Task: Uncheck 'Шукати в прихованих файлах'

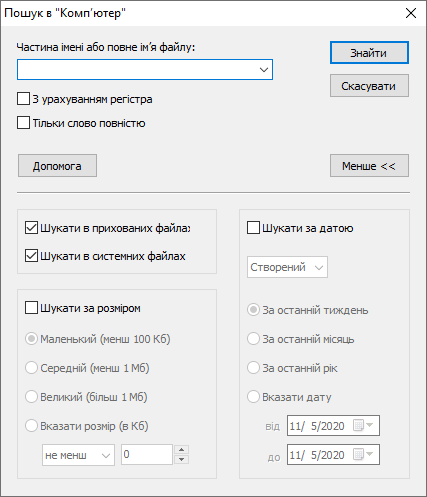Action: coord(31,228)
